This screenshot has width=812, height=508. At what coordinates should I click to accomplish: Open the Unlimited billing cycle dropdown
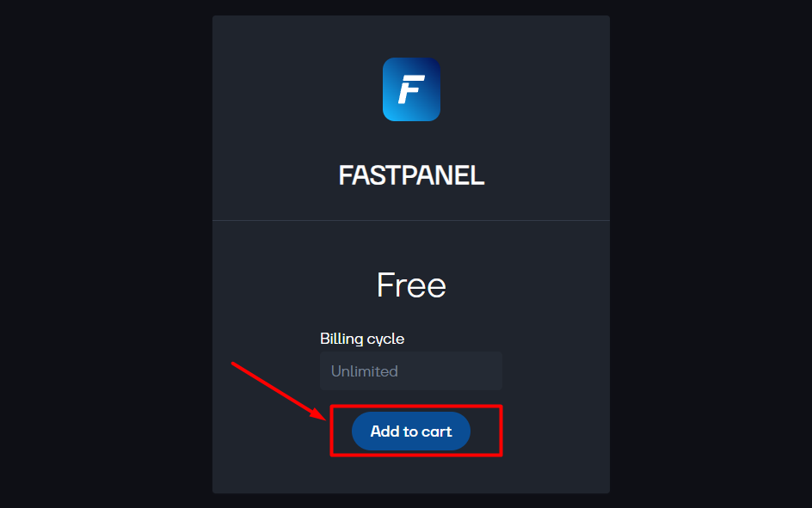(410, 371)
